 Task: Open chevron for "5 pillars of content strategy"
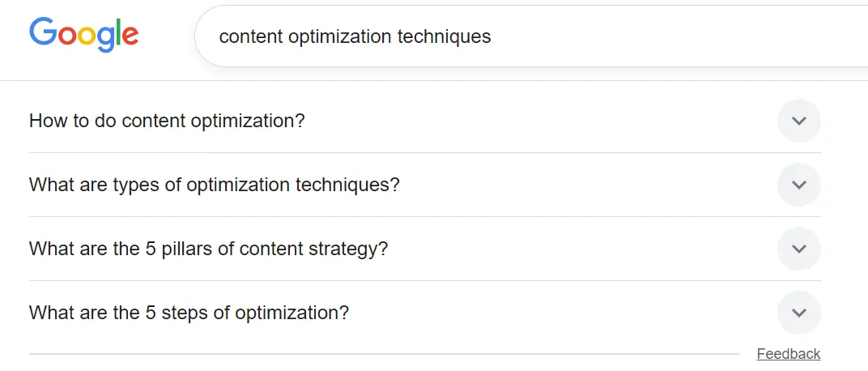[798, 249]
